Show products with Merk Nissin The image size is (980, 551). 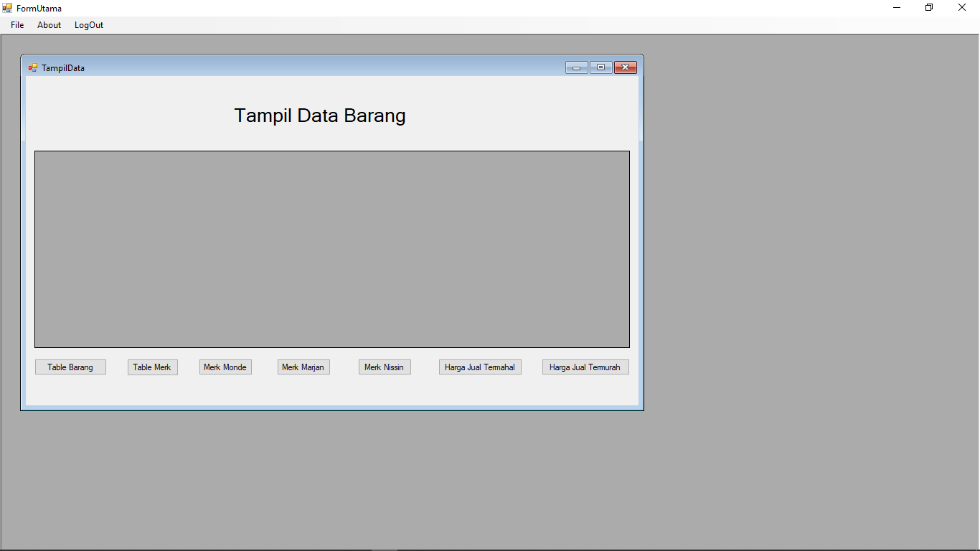point(385,367)
